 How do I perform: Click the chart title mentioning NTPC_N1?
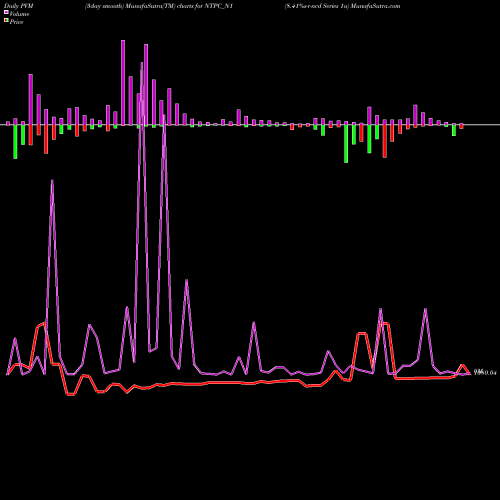tap(159, 6)
